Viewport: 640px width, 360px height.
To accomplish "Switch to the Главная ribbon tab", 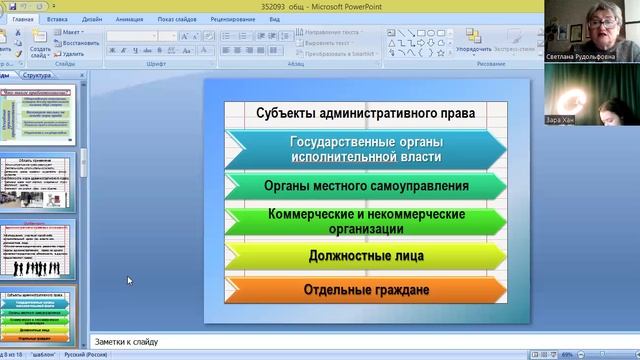I will (23, 19).
